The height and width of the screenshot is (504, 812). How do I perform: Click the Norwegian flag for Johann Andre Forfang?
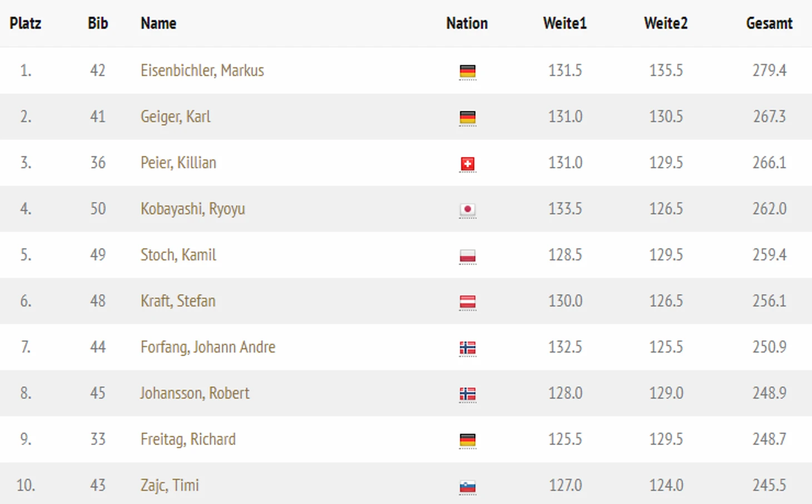pyautogui.click(x=467, y=348)
